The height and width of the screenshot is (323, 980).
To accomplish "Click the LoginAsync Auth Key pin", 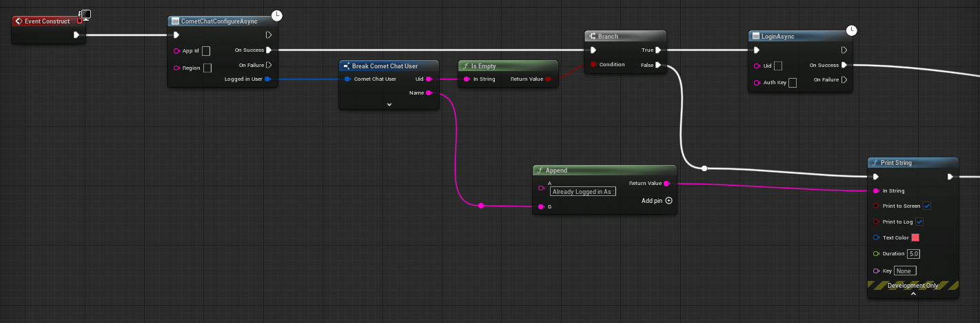I will pos(757,83).
